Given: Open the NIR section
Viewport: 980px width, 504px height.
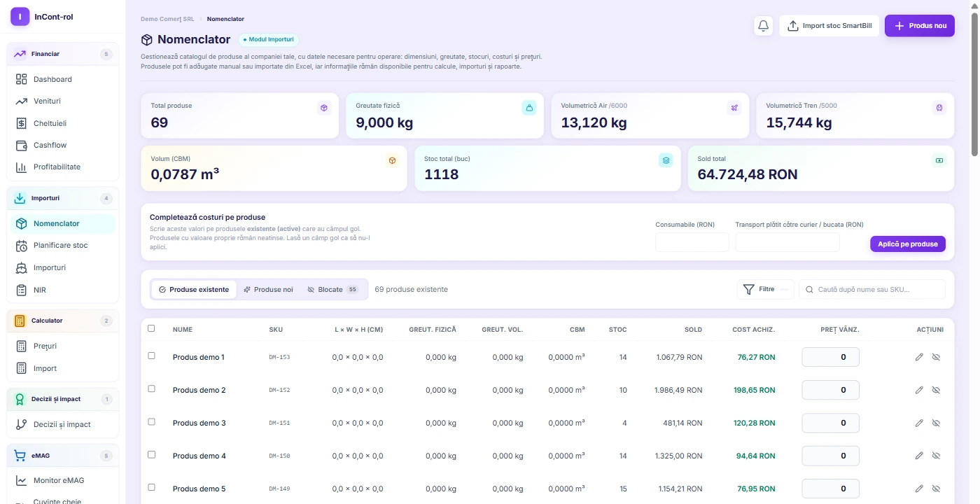Looking at the screenshot, I should 63,290.
